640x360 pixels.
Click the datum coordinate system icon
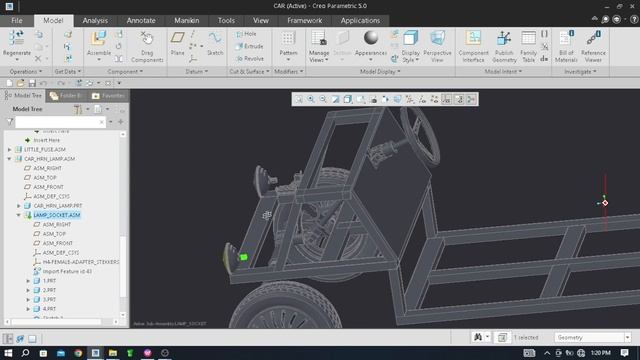coord(193,59)
